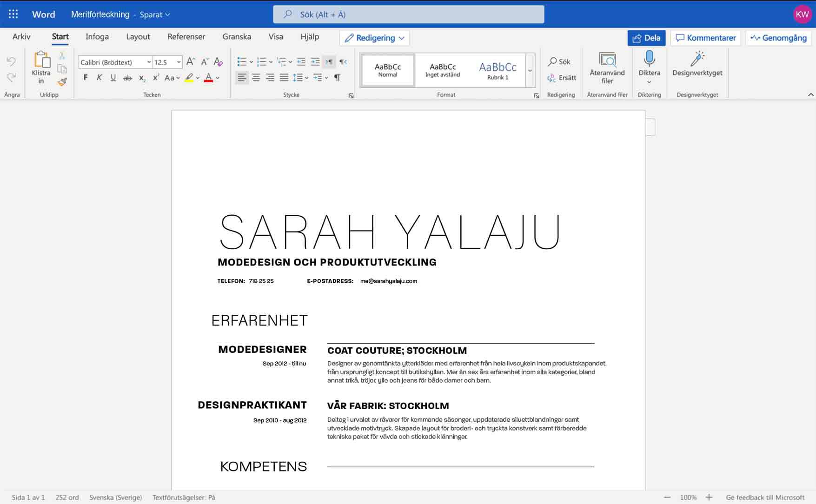816x504 pixels.
Task: Expand the font size 12.5 dropdown
Action: pyautogui.click(x=179, y=62)
